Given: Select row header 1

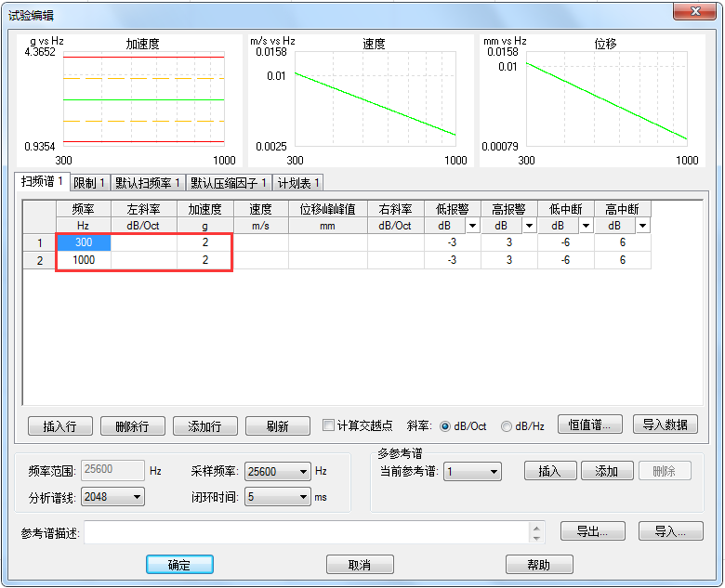Looking at the screenshot, I should (40, 242).
